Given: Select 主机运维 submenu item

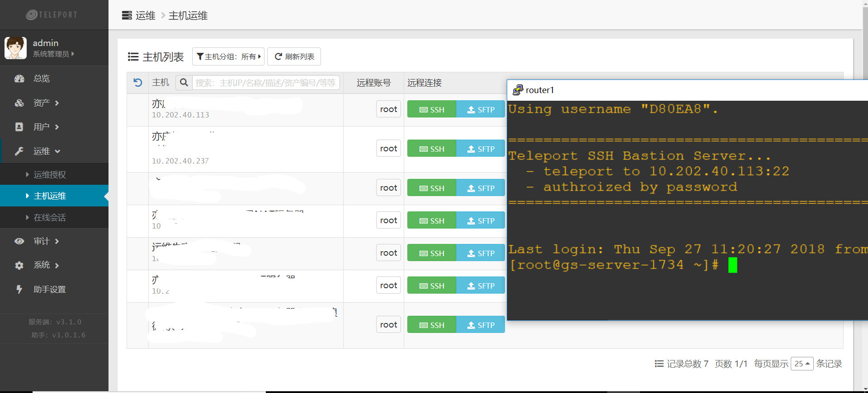Looking at the screenshot, I should (x=54, y=196).
